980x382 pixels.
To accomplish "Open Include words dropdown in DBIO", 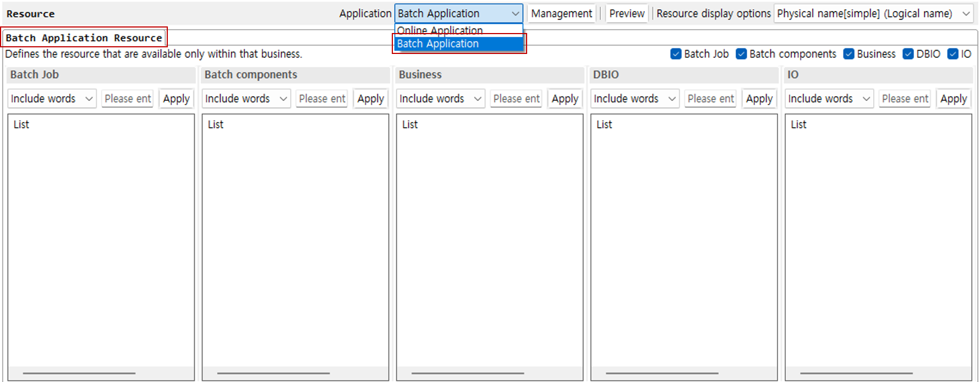I will [635, 99].
